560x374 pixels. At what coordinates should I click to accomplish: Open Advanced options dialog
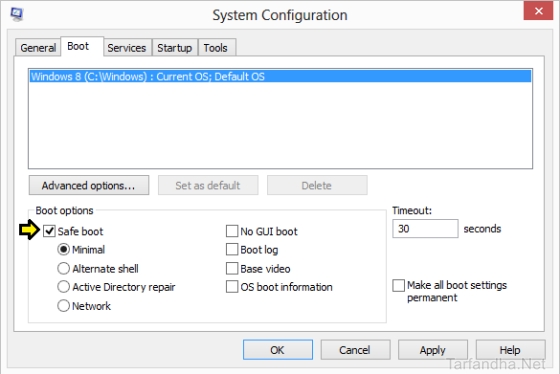pos(89,185)
